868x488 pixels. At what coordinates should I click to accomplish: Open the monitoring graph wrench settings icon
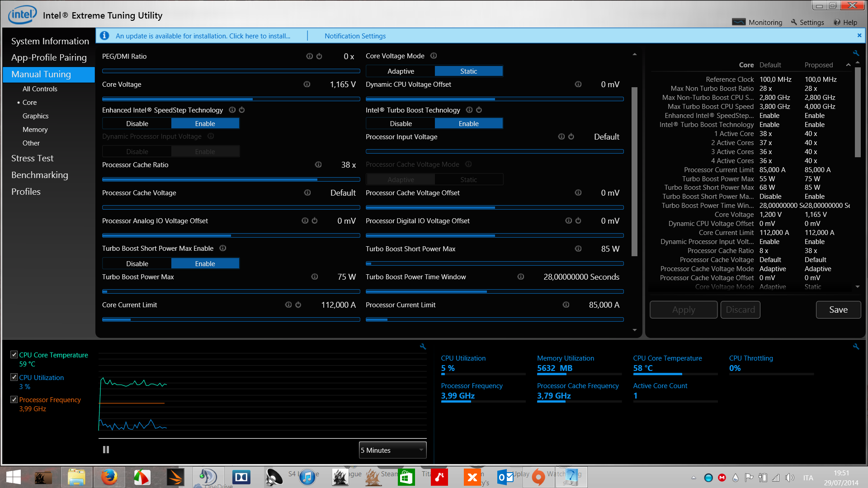click(x=423, y=347)
